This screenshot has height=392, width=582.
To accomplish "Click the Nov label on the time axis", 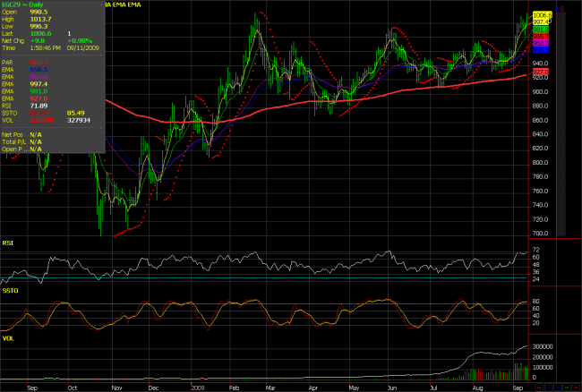I will 116,388.
